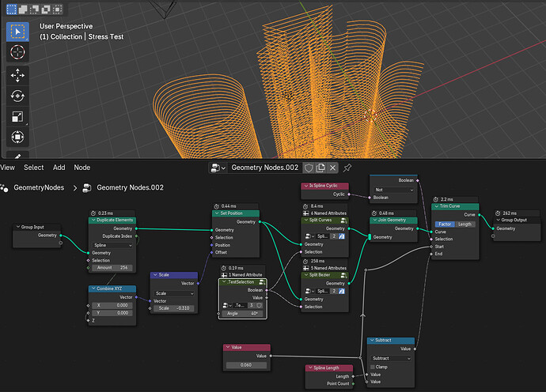The width and height of the screenshot is (546, 392).
Task: Click the Geometry Nodes.002 breadcrumb
Action: (130, 188)
